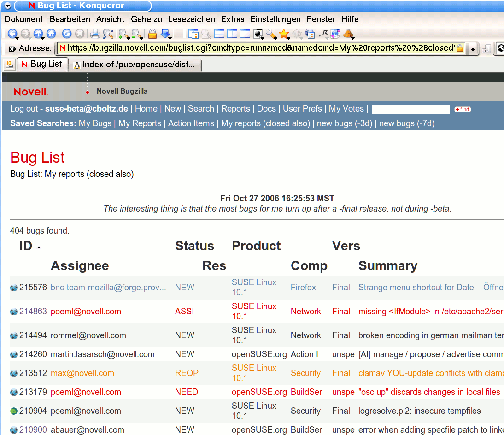Click the red find button
Image resolution: width=504 pixels, height=435 pixels.
(x=462, y=109)
